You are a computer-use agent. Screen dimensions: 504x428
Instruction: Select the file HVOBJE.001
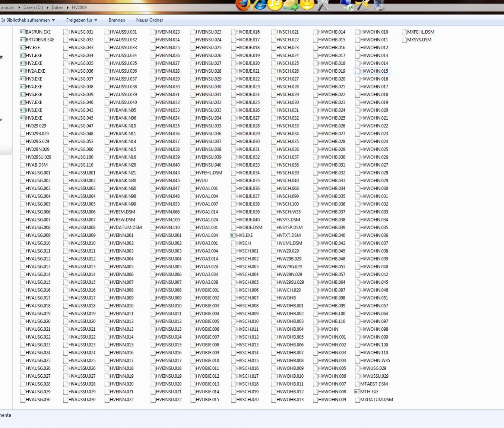coord(205,290)
